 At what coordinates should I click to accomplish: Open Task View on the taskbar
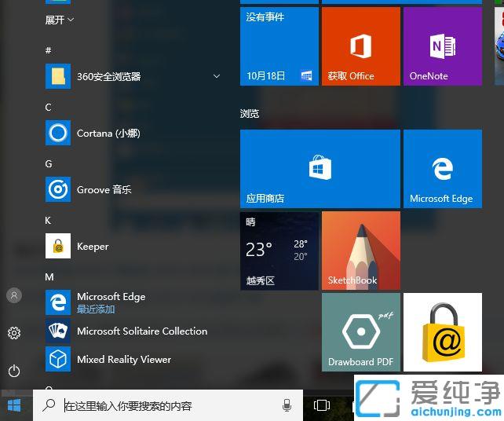(322, 405)
